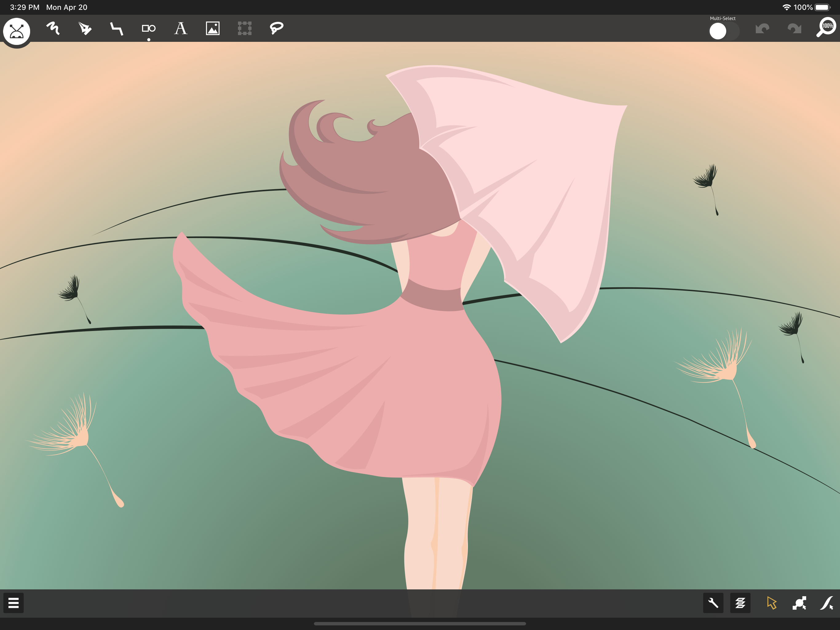Tap the 100% zoom magnifier

[826, 28]
